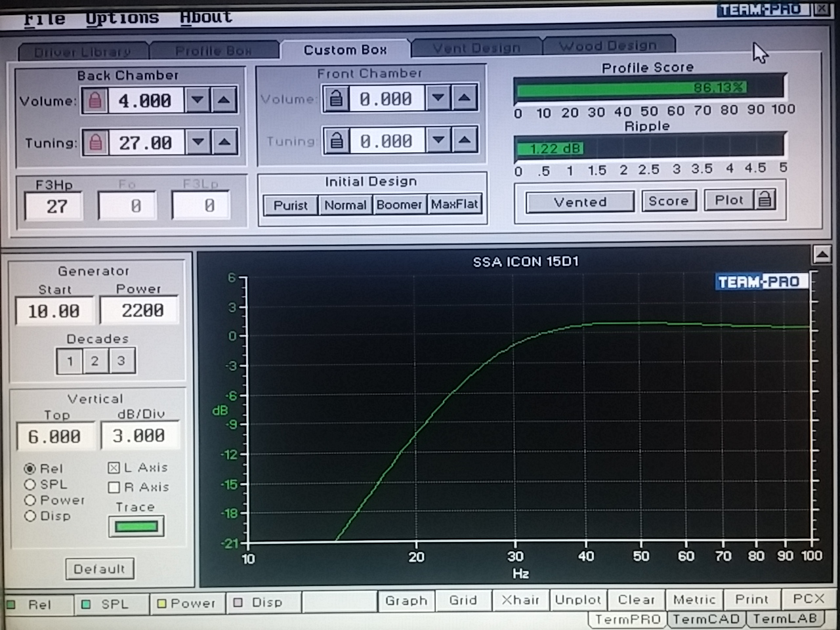Increase Back Chamber Tuning with up arrow
Image resolution: width=840 pixels, height=630 pixels.
point(224,142)
